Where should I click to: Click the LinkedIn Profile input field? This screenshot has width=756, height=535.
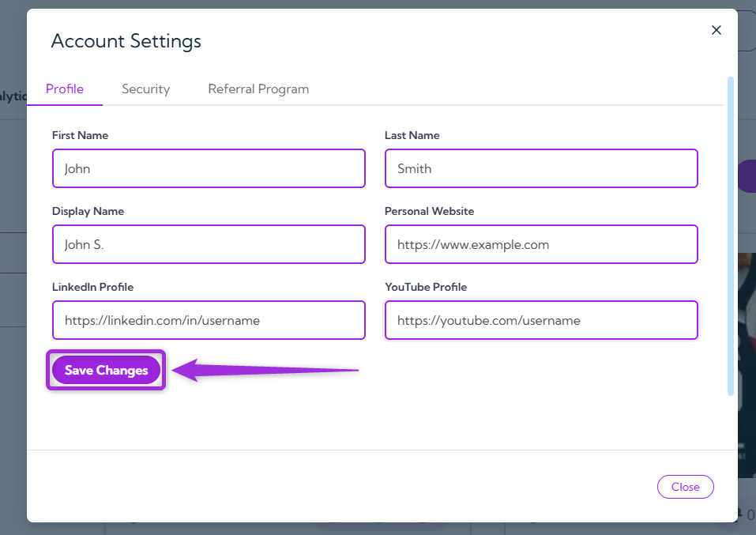(x=209, y=320)
